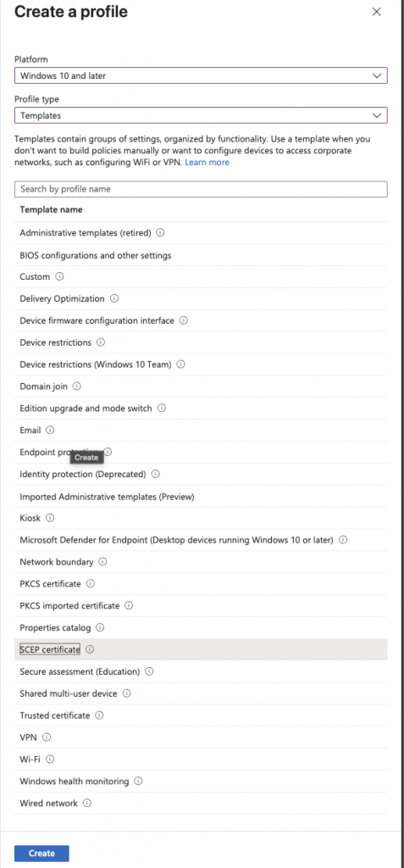Click info icon beside Custom template
Screen dimensions: 404x868
coord(59,277)
